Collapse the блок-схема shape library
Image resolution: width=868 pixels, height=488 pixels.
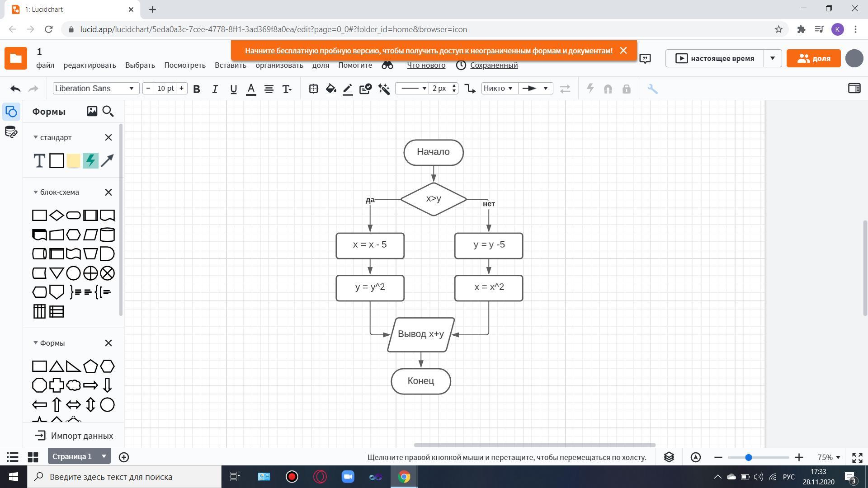coord(36,192)
